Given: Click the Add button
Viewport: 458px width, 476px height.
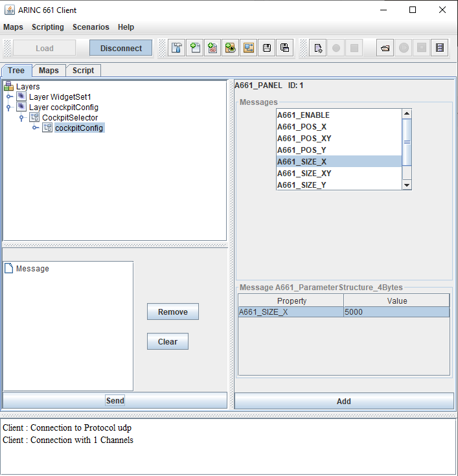Looking at the screenshot, I should coord(343,401).
